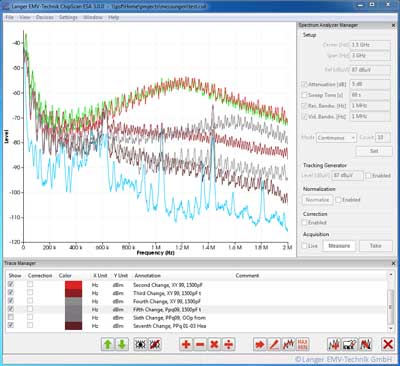The width and height of the screenshot is (400, 366).
Task: Select the Seventh Change annotation row
Action: click(x=197, y=326)
